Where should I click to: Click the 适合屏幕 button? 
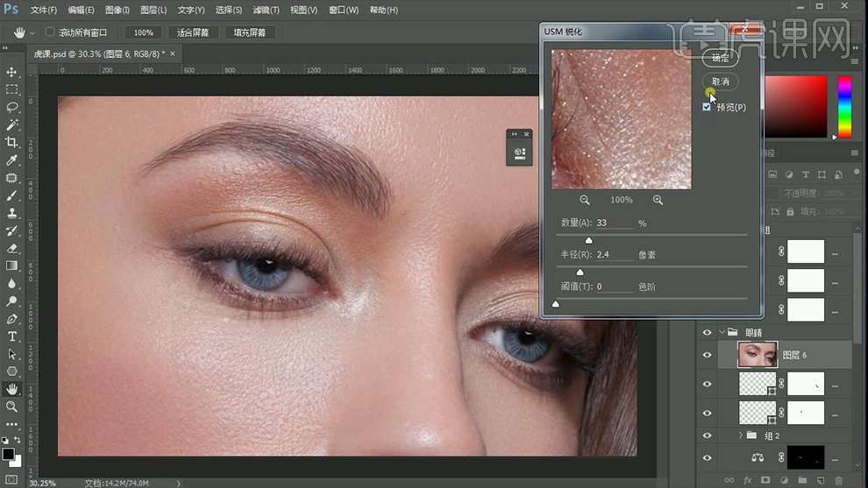tap(193, 32)
